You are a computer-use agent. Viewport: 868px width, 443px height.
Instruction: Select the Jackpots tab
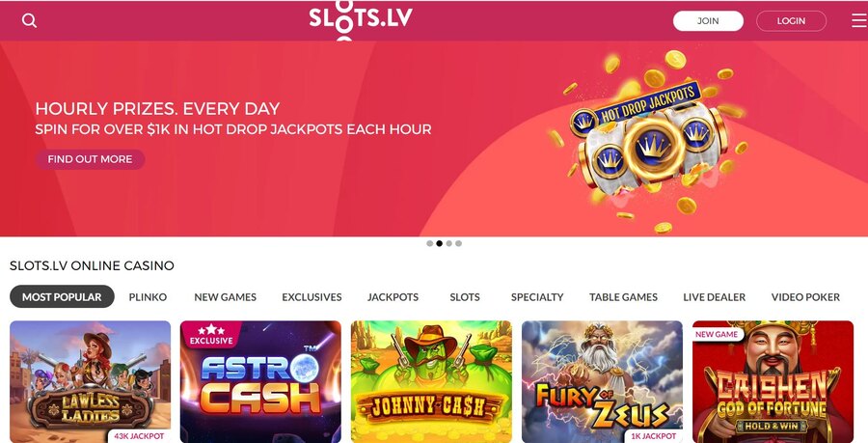tap(393, 297)
